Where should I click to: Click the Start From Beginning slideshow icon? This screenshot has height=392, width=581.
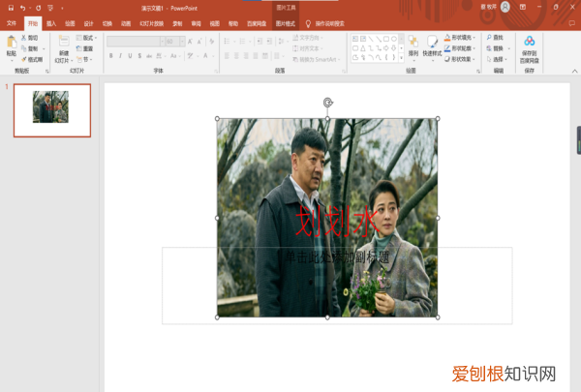click(x=50, y=8)
